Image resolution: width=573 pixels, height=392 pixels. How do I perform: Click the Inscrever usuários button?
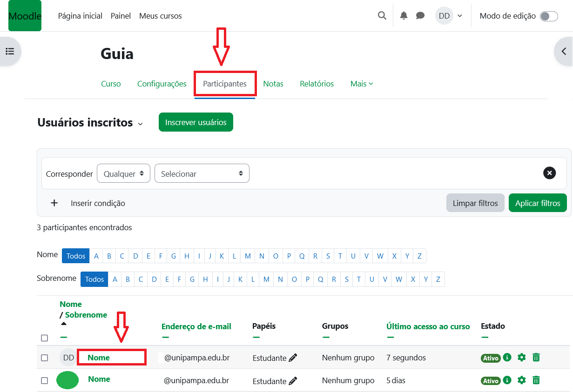(195, 122)
